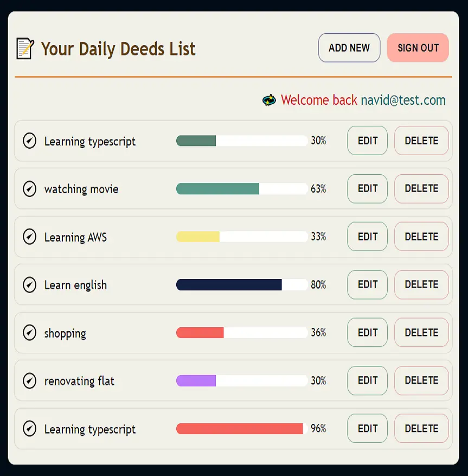Delete the 96% Learning typescript task

pos(421,429)
